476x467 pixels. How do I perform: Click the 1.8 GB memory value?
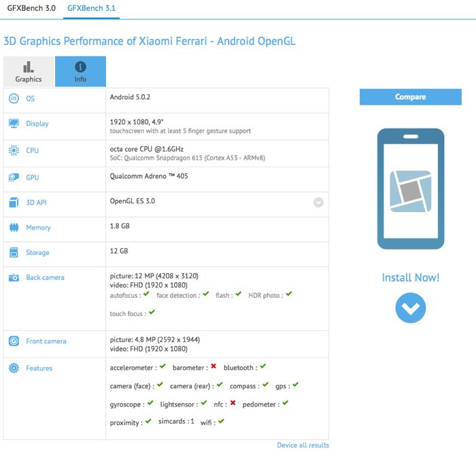tap(120, 226)
